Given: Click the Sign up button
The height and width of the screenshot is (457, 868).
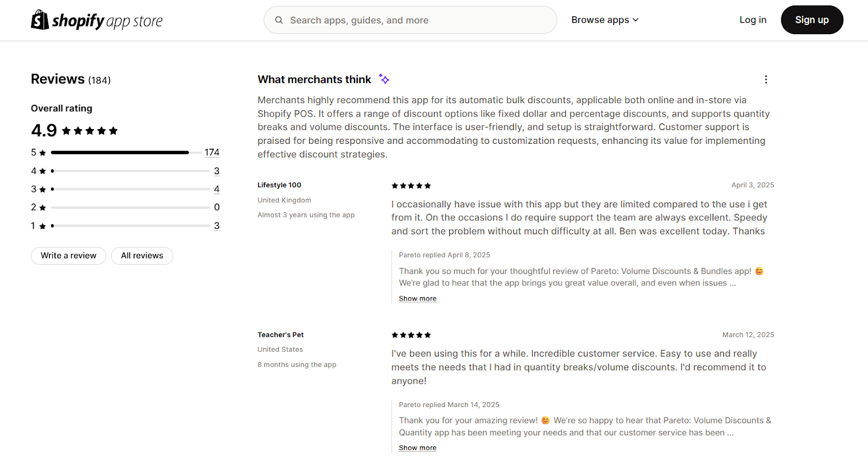Looking at the screenshot, I should pyautogui.click(x=812, y=20).
